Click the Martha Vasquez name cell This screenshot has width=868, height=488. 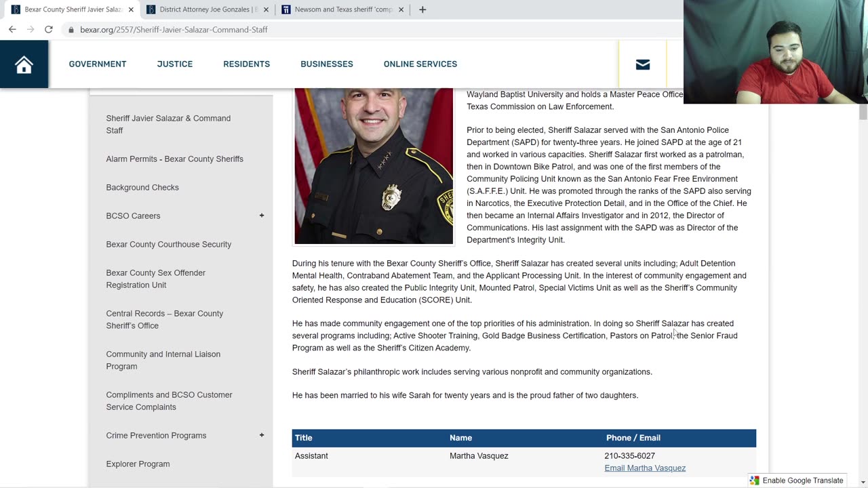click(x=479, y=455)
